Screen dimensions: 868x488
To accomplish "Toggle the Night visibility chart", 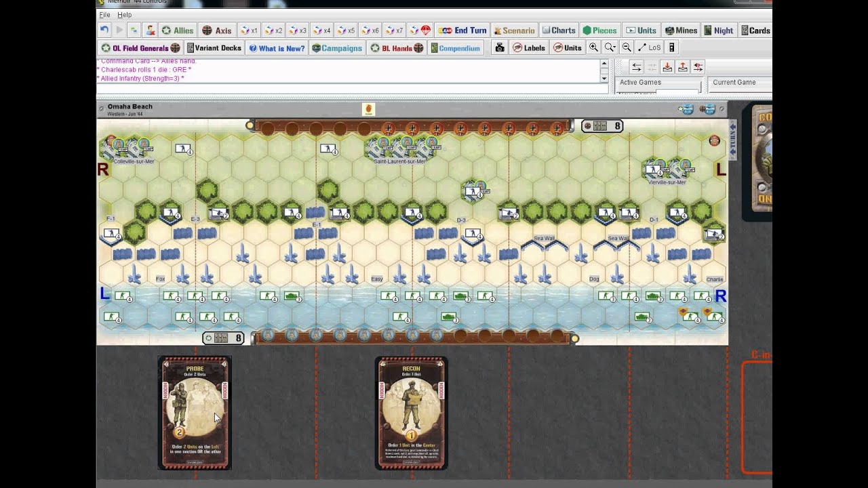I will tap(719, 30).
